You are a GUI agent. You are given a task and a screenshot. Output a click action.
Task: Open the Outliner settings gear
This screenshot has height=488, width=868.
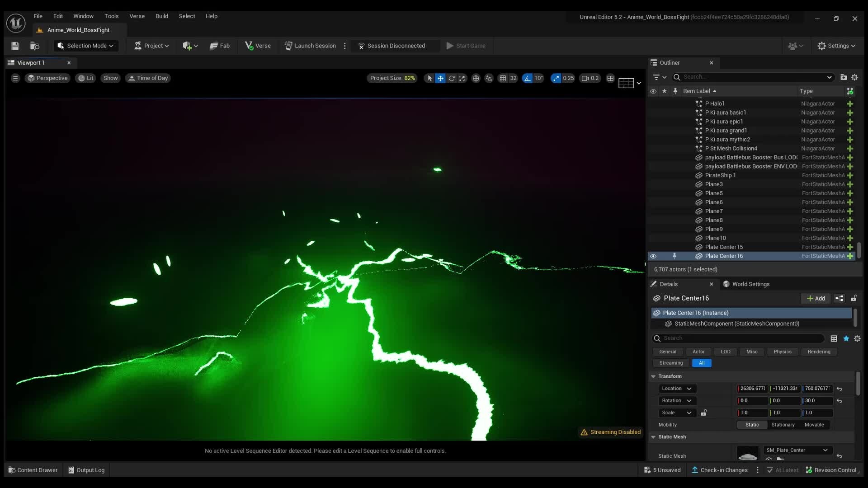click(x=855, y=77)
